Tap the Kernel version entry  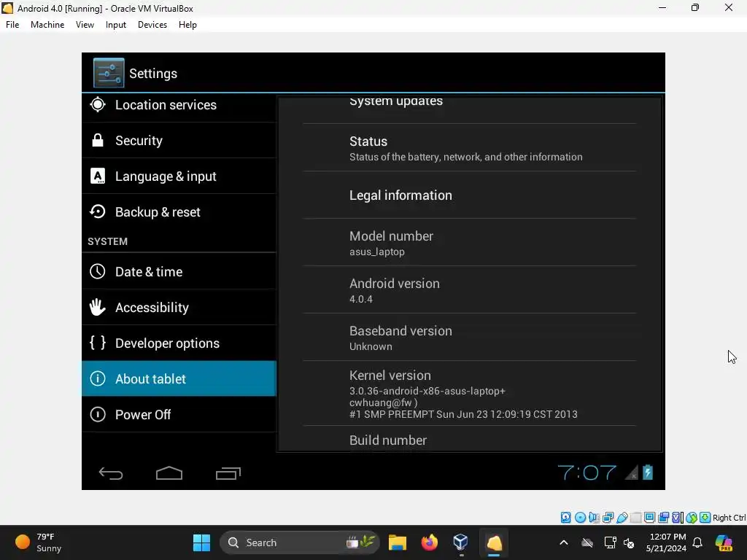click(469, 393)
